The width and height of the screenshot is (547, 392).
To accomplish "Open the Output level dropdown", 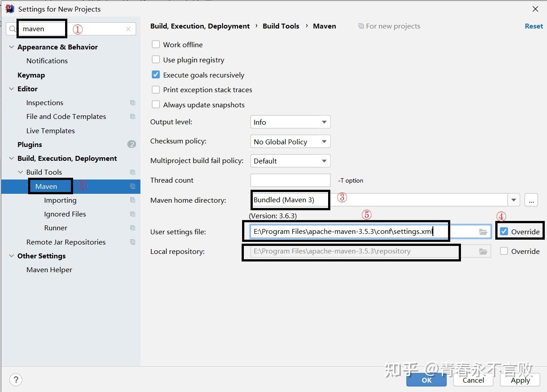I will (290, 122).
